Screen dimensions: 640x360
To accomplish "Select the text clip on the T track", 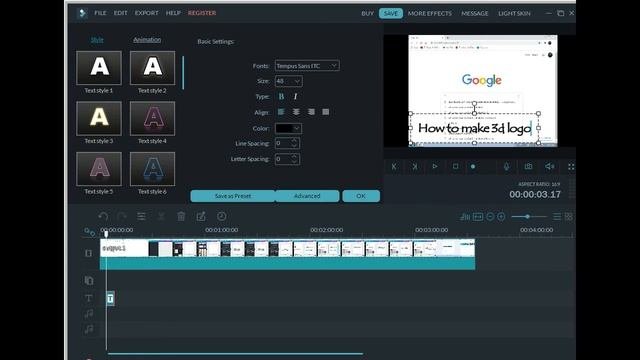I will pos(110,299).
